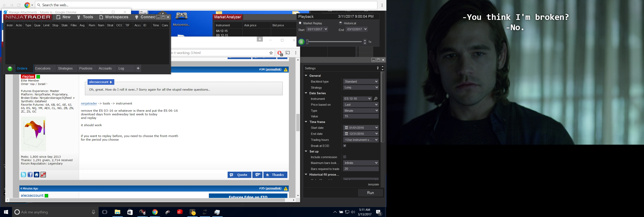Click the playback speed slider handle
The width and height of the screenshot is (644, 217).
coord(307,42)
